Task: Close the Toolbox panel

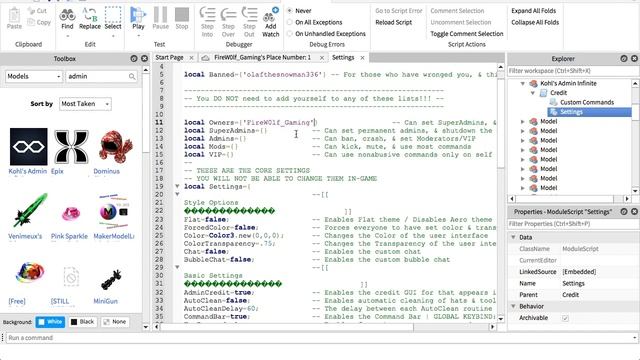Action: click(x=144, y=58)
